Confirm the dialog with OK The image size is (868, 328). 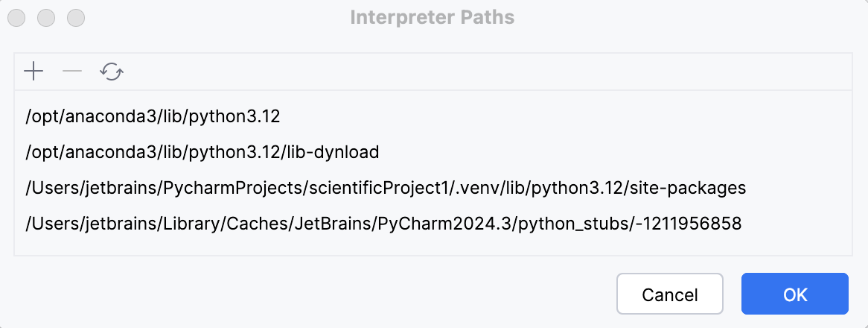794,294
